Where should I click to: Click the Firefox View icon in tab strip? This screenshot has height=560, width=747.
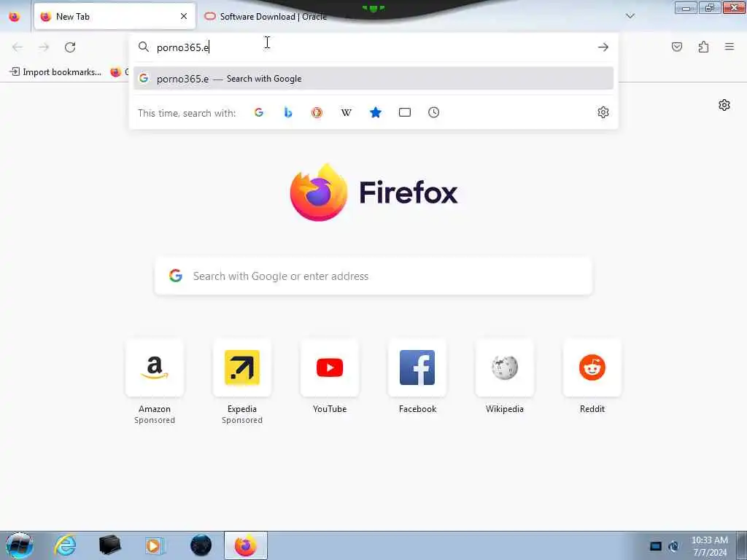pos(15,17)
